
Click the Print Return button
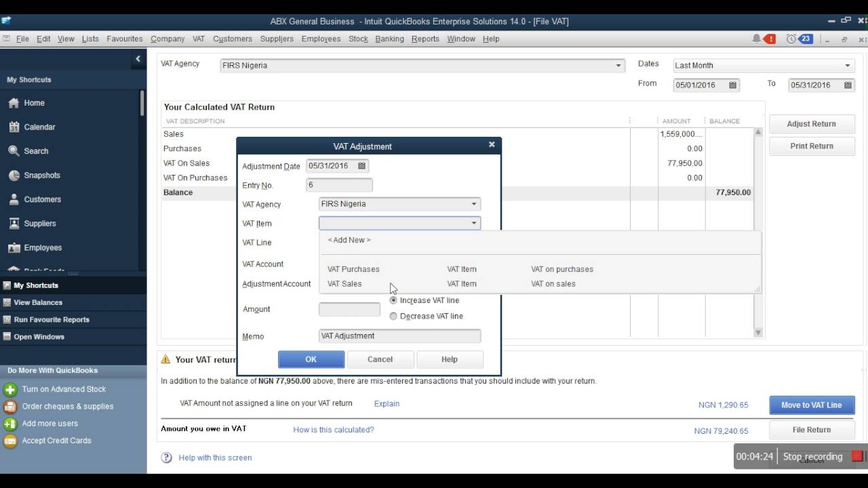812,146
